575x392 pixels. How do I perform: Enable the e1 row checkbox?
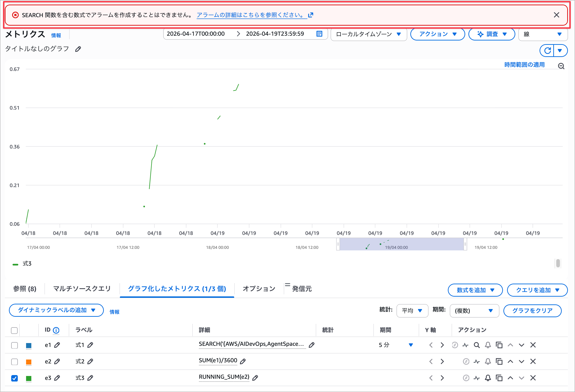14,345
